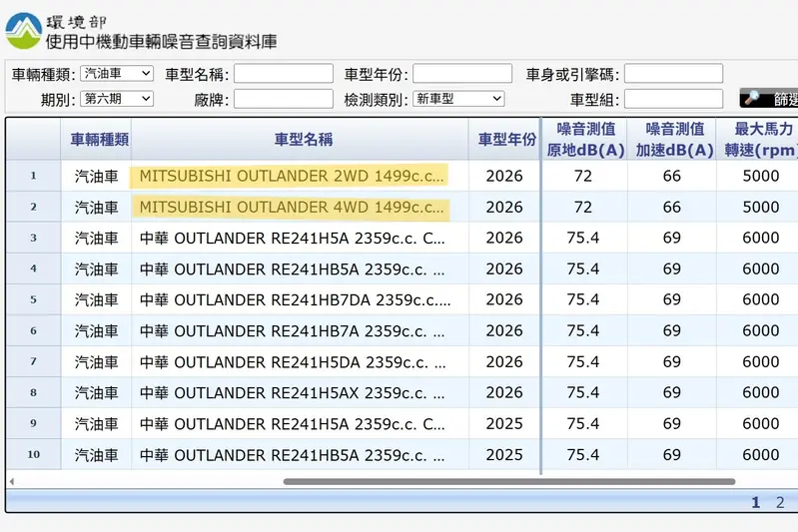The width and height of the screenshot is (798, 532).
Task: Click the horizontal scrollbar thumb below the table
Action: click(509, 481)
